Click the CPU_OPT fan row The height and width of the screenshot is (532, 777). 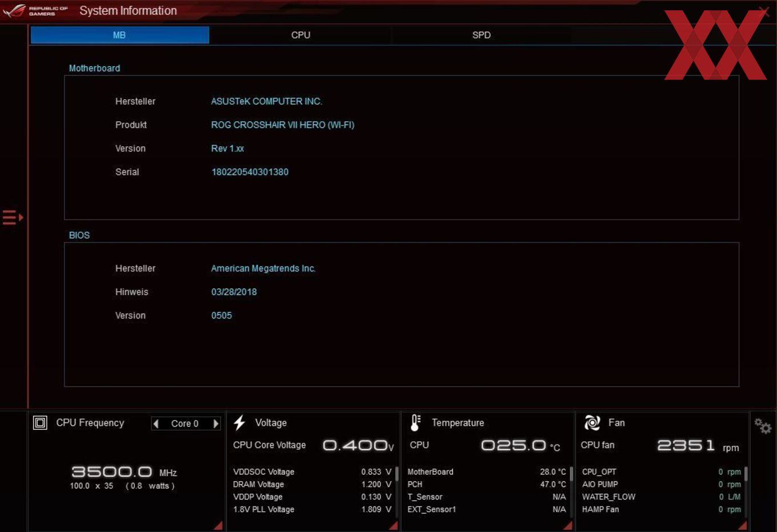click(662, 472)
